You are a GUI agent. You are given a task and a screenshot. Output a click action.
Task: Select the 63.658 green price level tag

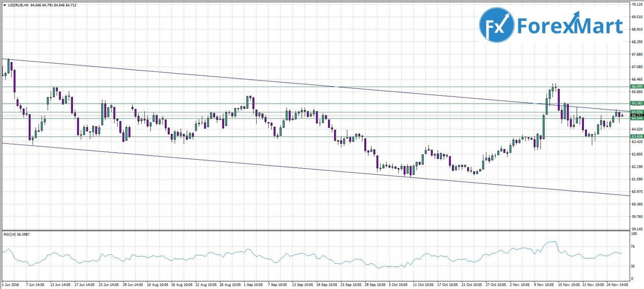(x=636, y=137)
